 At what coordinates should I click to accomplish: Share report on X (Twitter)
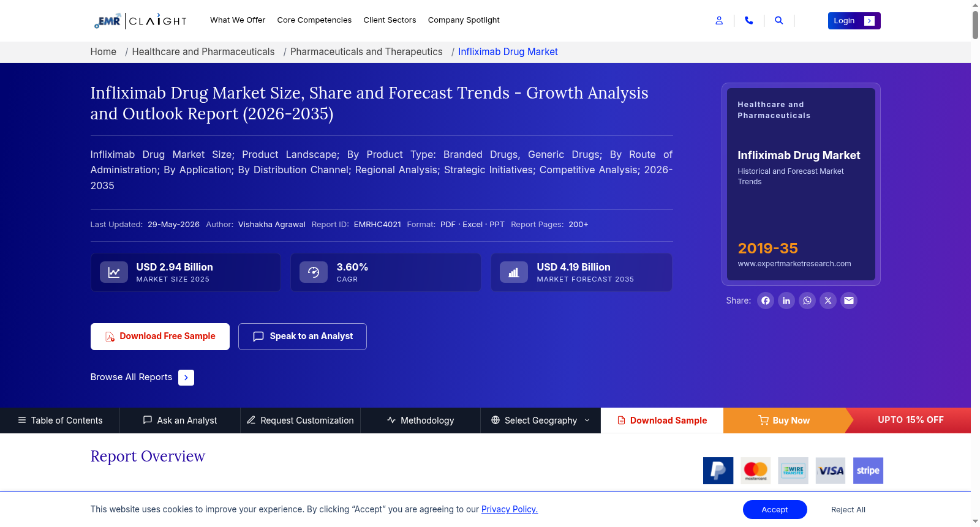click(828, 301)
